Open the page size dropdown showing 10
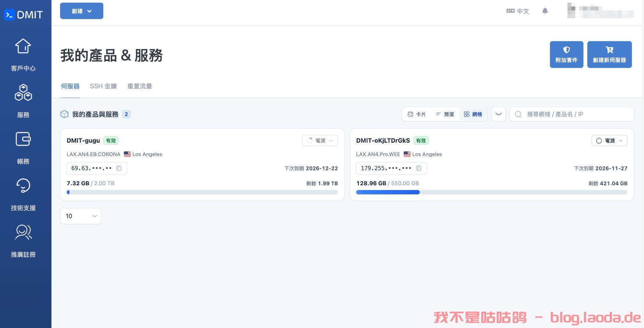 coord(81,216)
